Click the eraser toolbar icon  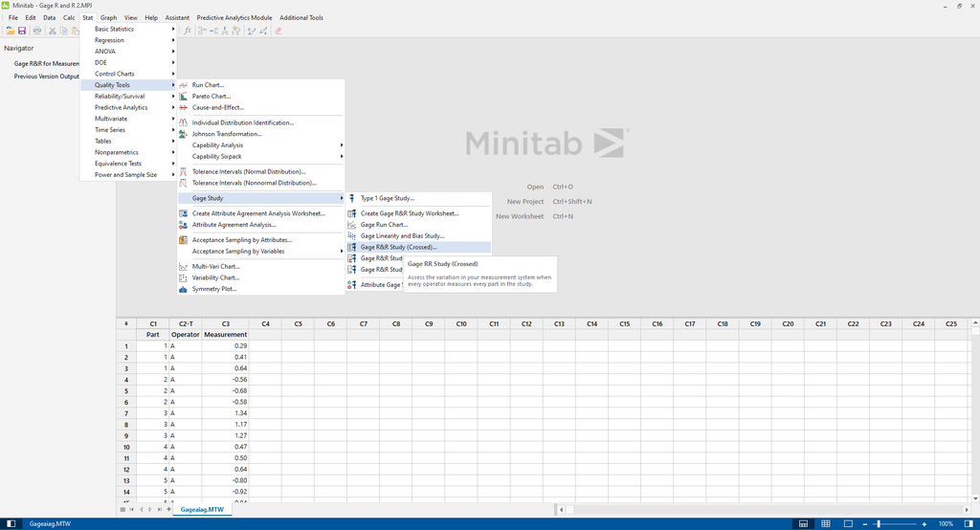278,31
